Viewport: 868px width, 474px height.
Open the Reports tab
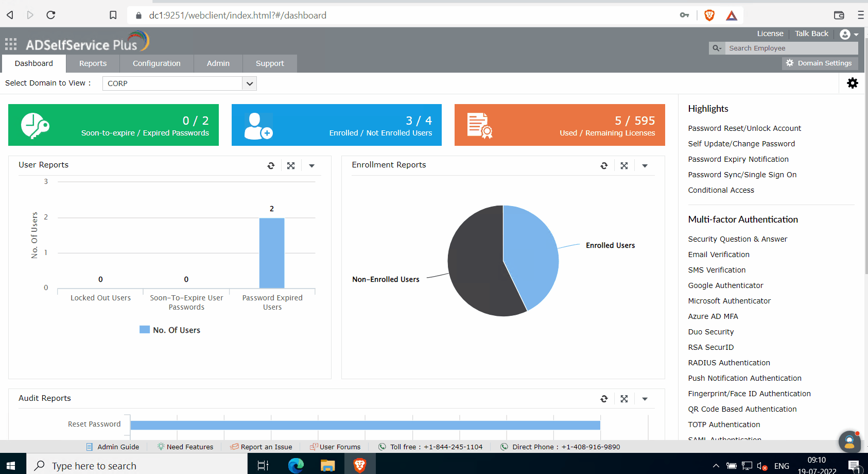tap(93, 63)
